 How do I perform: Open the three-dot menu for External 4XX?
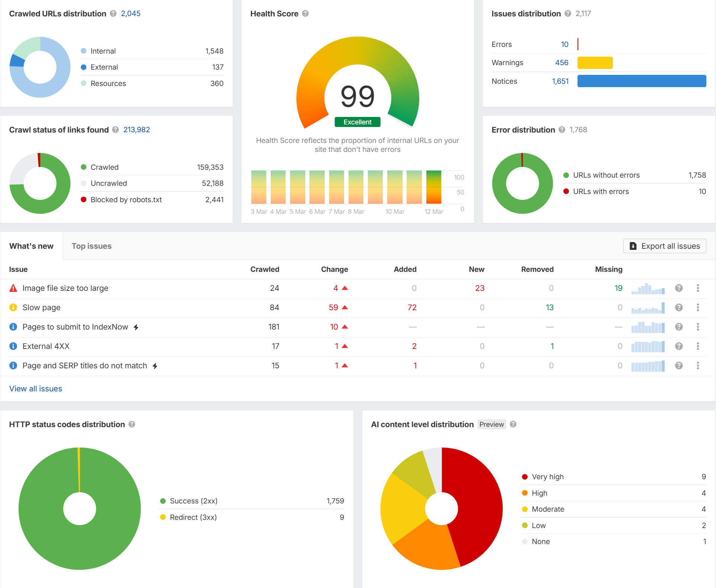[698, 346]
